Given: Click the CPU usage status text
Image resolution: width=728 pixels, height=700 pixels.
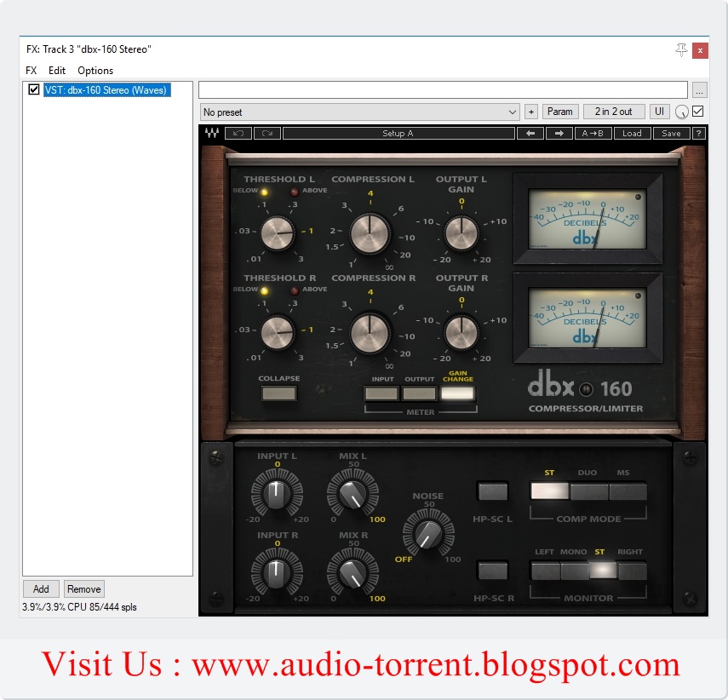Looking at the screenshot, I should pos(79,607).
